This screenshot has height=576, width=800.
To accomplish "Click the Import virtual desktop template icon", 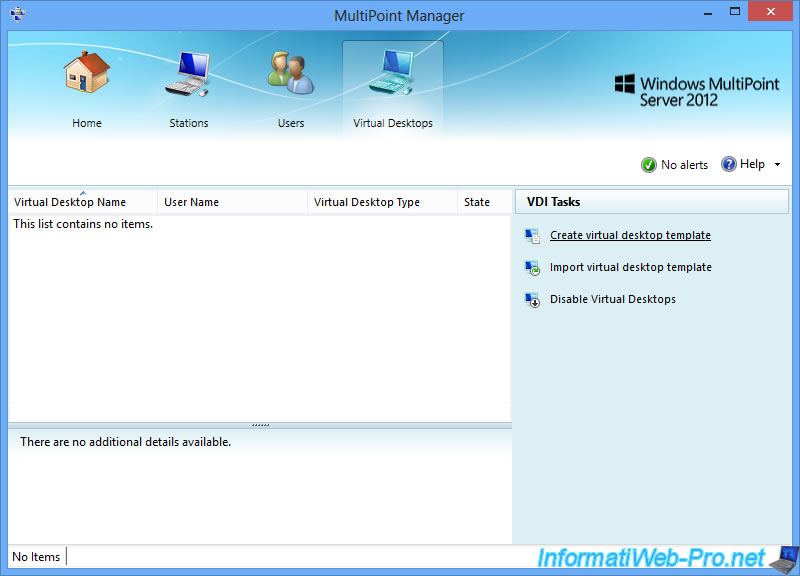I will click(532, 268).
